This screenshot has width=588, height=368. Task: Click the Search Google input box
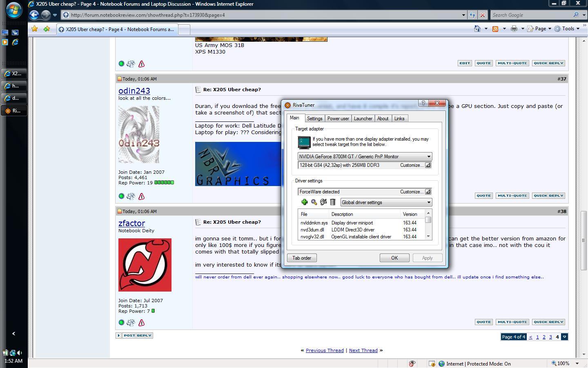coord(531,15)
